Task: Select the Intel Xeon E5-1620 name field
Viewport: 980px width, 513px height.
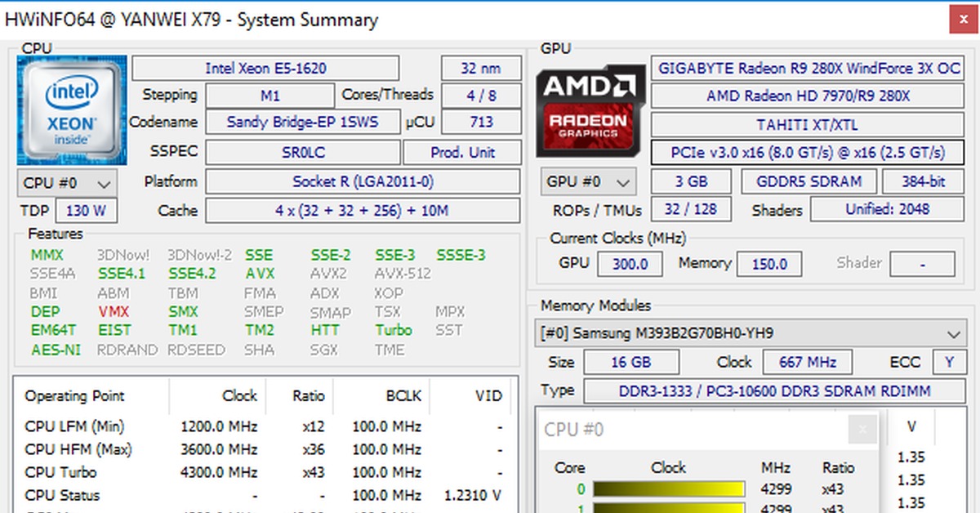Action: pos(265,69)
